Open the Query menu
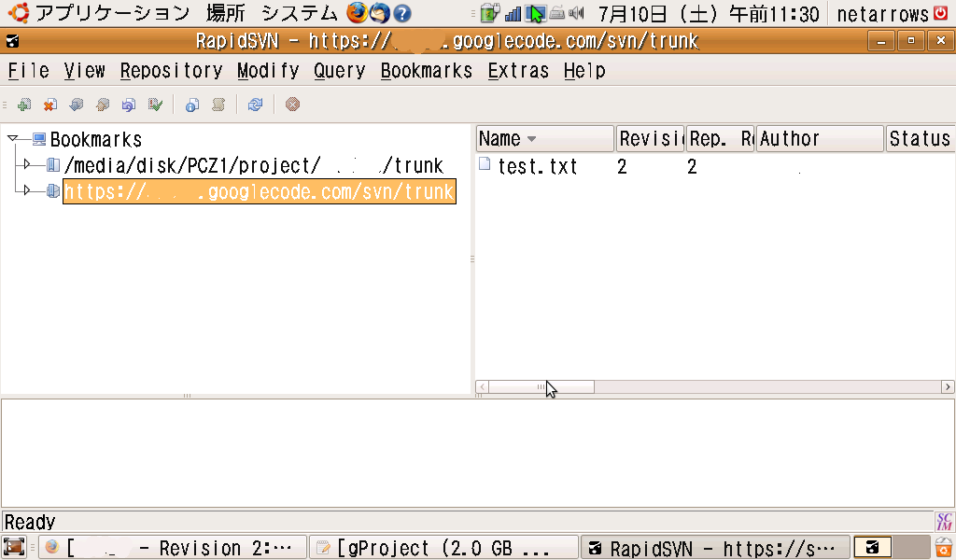 340,71
